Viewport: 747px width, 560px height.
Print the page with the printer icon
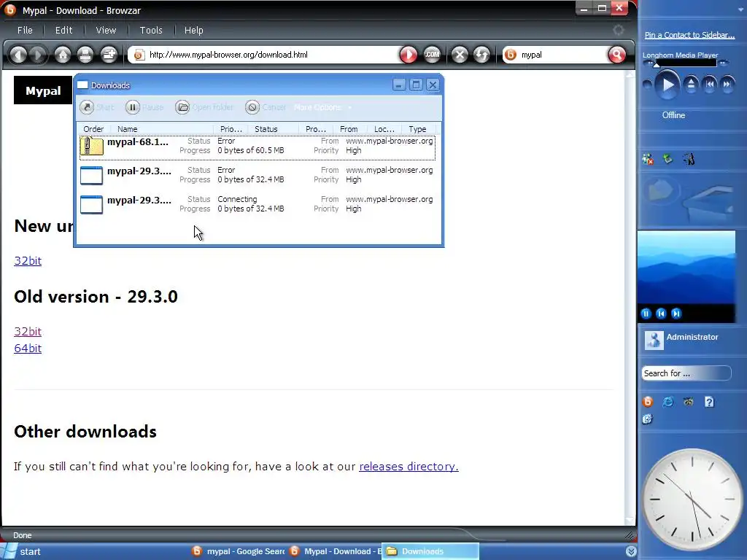point(85,55)
